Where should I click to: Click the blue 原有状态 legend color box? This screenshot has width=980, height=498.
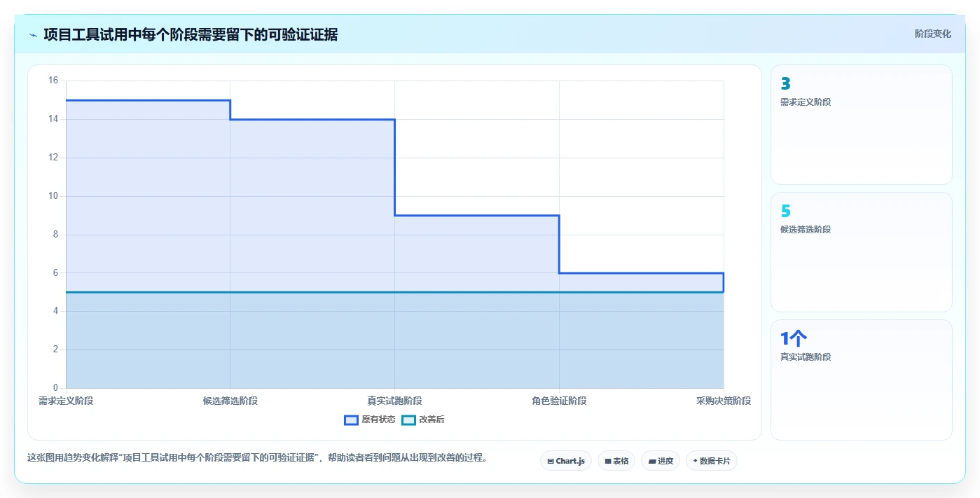pyautogui.click(x=351, y=420)
